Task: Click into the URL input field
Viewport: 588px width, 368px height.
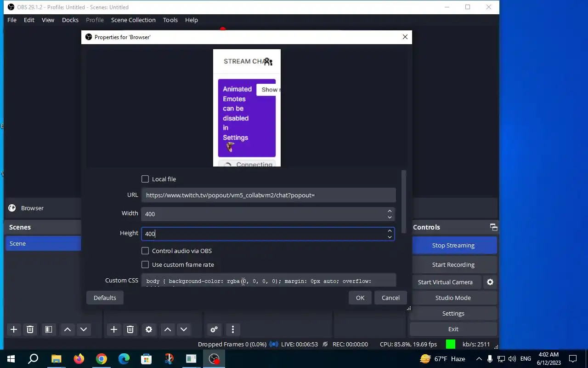Action: click(x=269, y=195)
